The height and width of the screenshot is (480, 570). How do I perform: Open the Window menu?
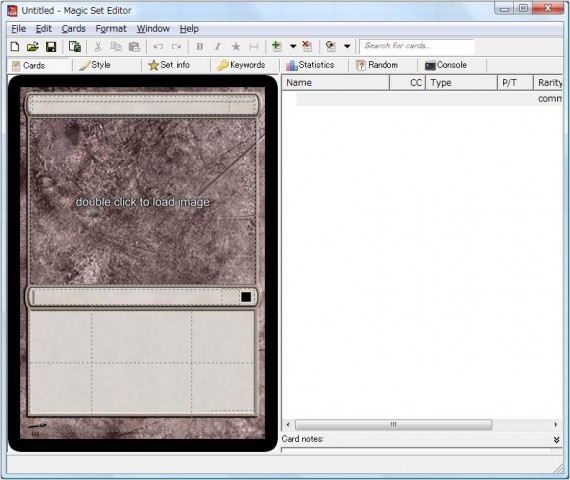pos(153,29)
